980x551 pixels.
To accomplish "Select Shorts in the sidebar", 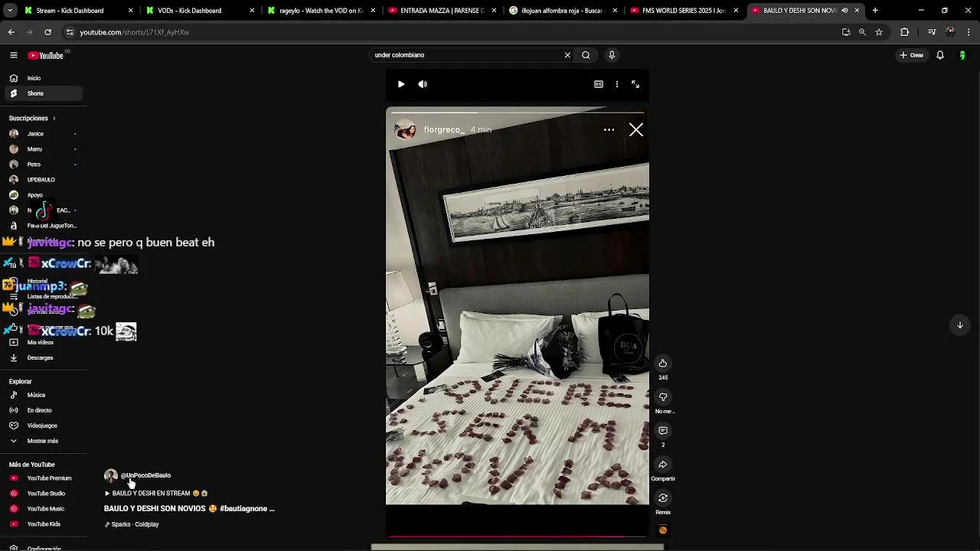I will (43, 93).
